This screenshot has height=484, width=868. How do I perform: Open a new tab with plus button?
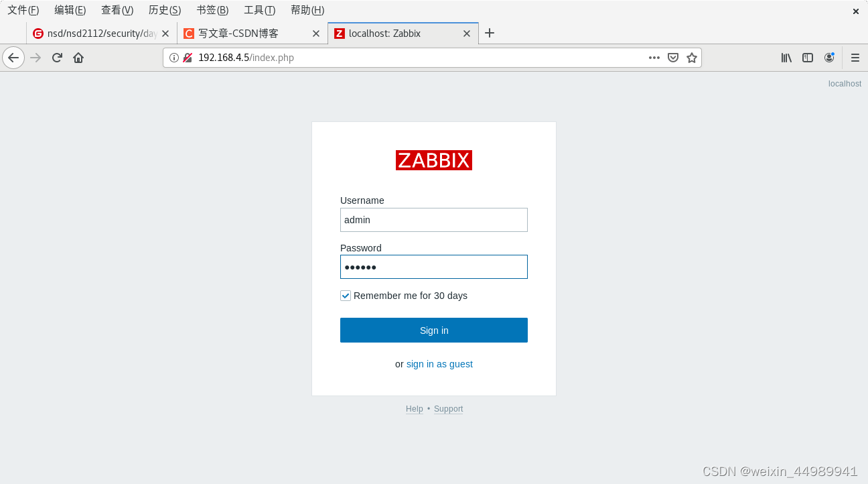(490, 33)
